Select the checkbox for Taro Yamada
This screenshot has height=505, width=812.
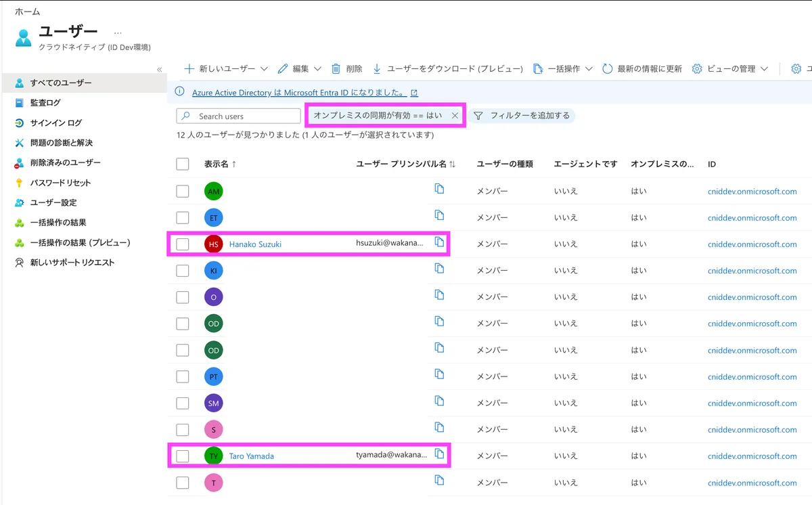(183, 456)
